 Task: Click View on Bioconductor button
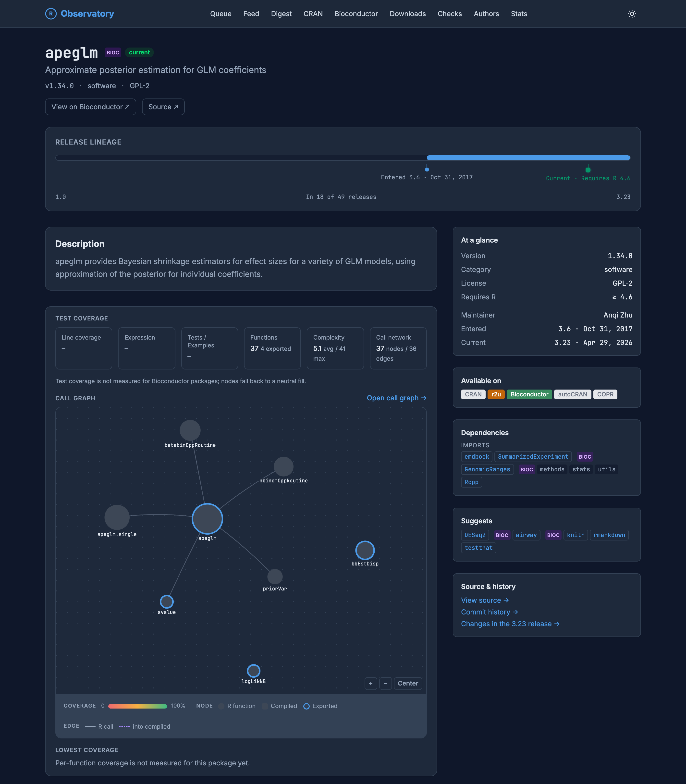click(90, 107)
